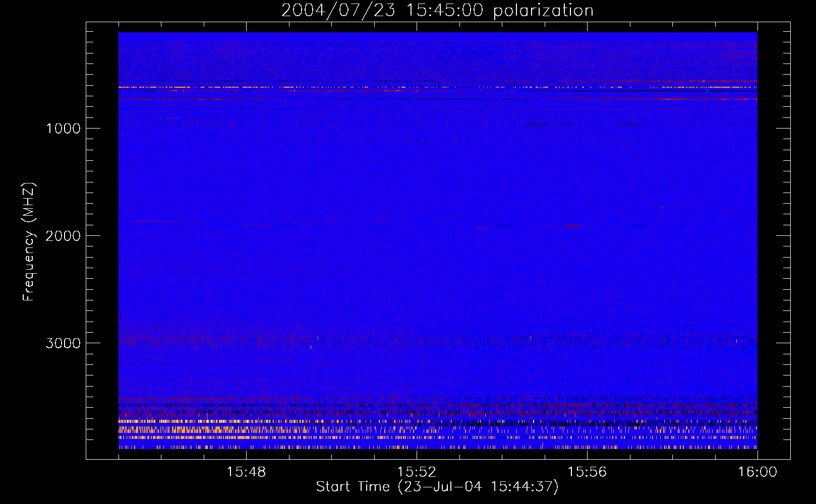Viewport: 816px width, 504px height.
Task: Click the 2000 frequency tick label
Action: 63,236
